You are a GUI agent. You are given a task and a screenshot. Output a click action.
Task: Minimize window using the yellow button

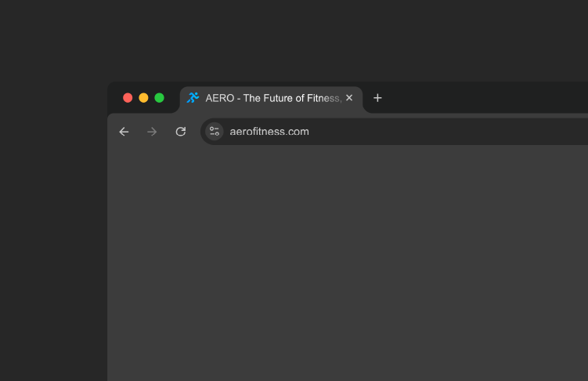pyautogui.click(x=143, y=98)
